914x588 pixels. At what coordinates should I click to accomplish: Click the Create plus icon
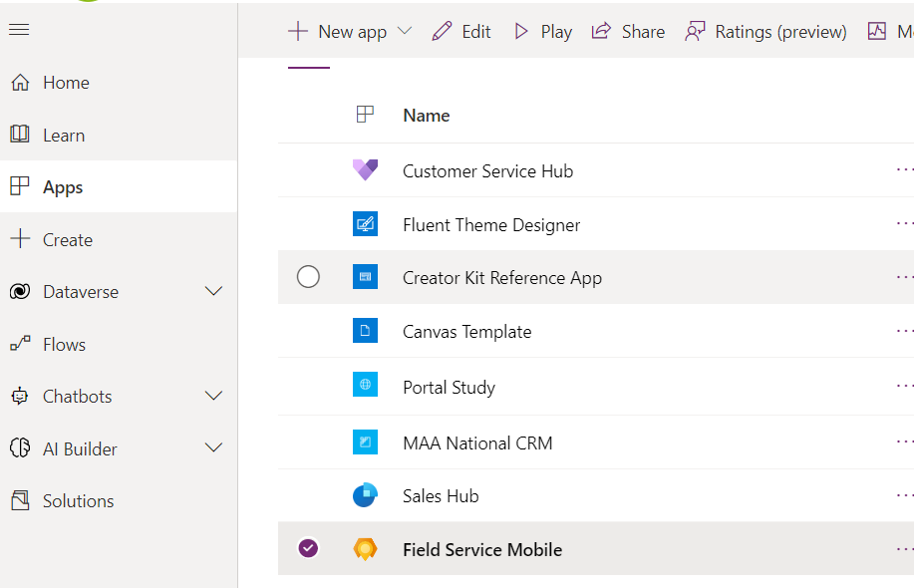(20, 238)
